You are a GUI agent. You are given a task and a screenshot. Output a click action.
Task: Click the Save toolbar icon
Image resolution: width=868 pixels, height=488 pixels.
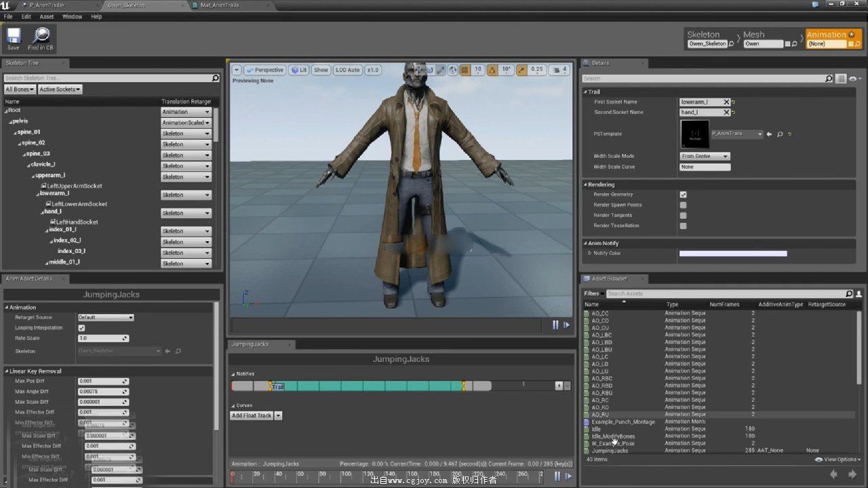click(x=14, y=39)
